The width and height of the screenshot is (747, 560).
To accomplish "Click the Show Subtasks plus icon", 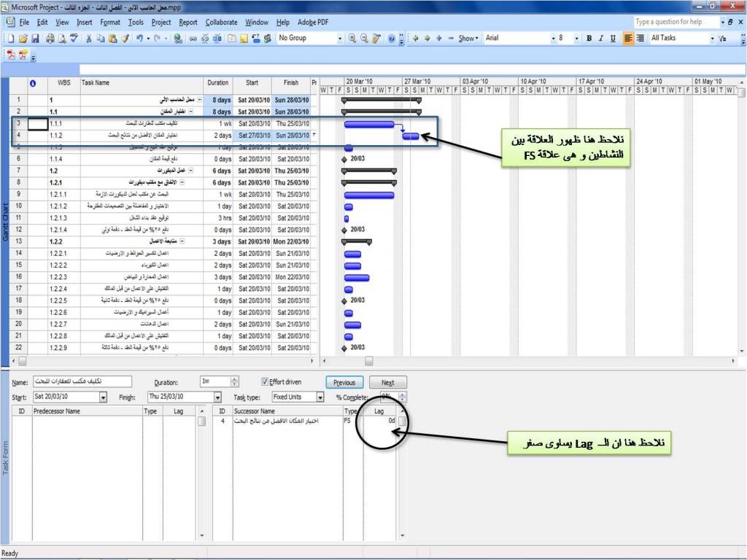I will point(438,38).
